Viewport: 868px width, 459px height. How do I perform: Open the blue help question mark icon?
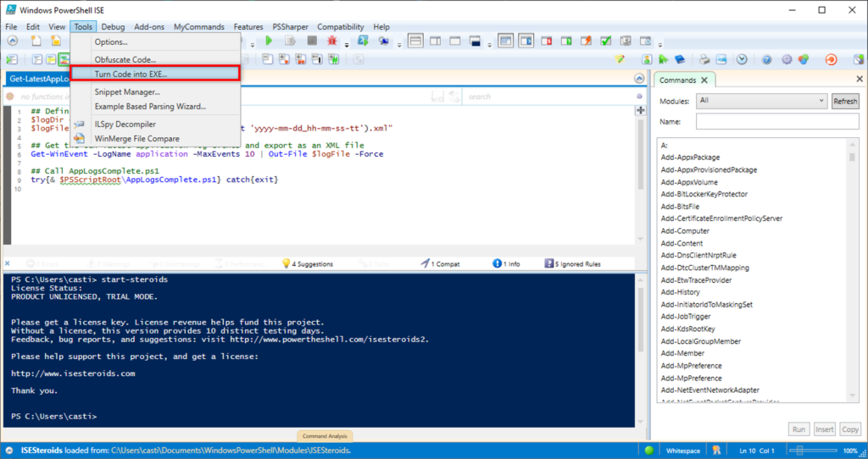coord(766,59)
